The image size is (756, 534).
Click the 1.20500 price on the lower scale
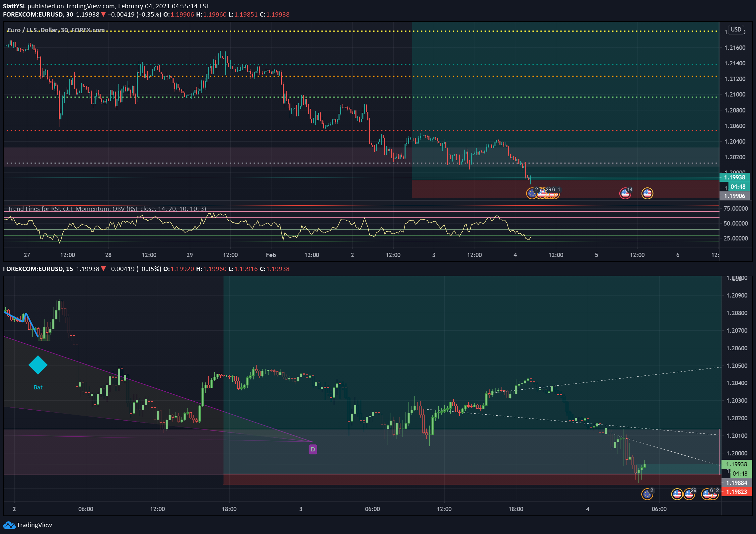[x=737, y=366]
